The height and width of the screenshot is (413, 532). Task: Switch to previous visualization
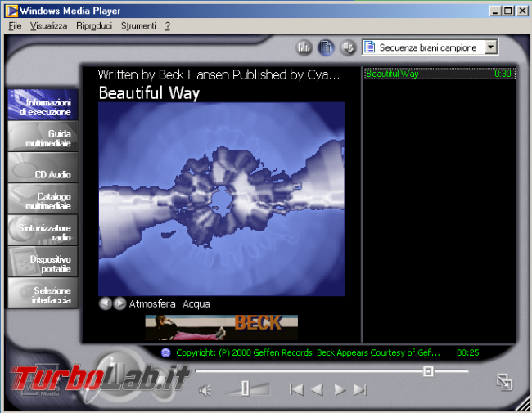106,303
